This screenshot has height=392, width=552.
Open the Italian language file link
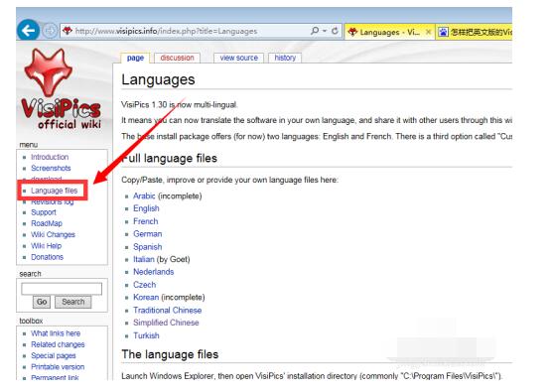(x=144, y=260)
